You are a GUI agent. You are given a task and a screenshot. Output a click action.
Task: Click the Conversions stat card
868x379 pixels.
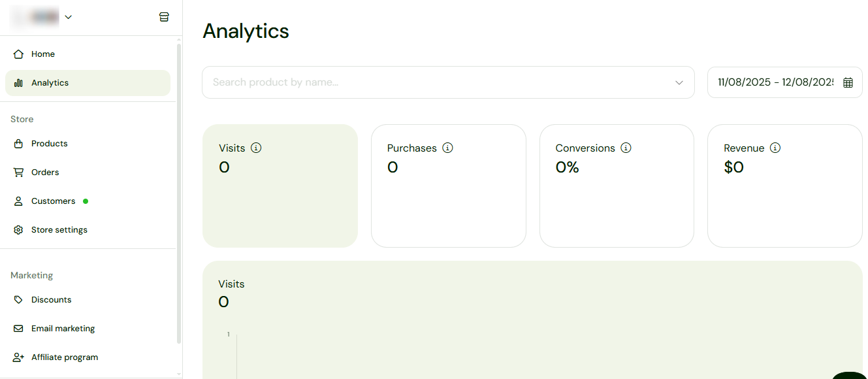[617, 186]
